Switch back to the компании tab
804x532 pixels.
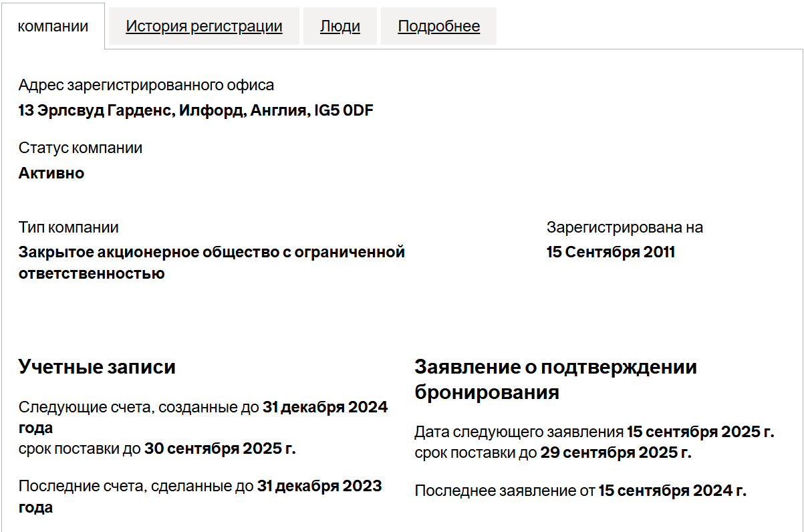pyautogui.click(x=51, y=25)
